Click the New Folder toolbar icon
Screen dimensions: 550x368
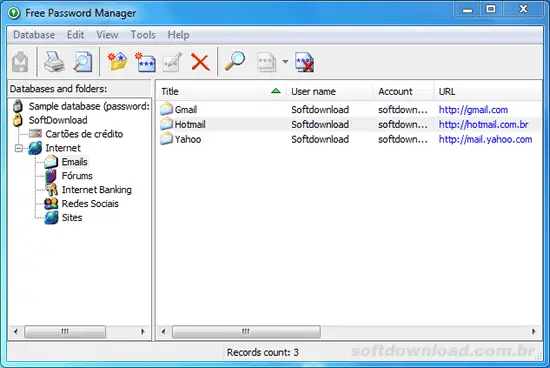[117, 62]
